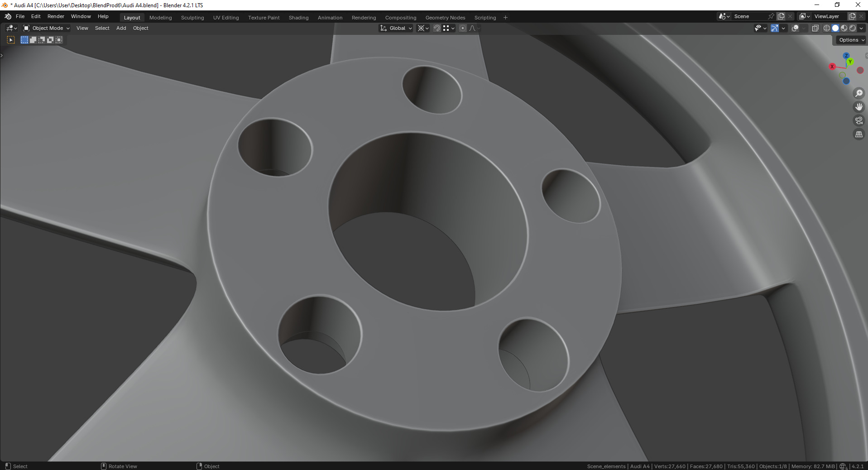Choose the Intersect selection mode icon
Viewport: 868px width, 470px height.
[59, 40]
